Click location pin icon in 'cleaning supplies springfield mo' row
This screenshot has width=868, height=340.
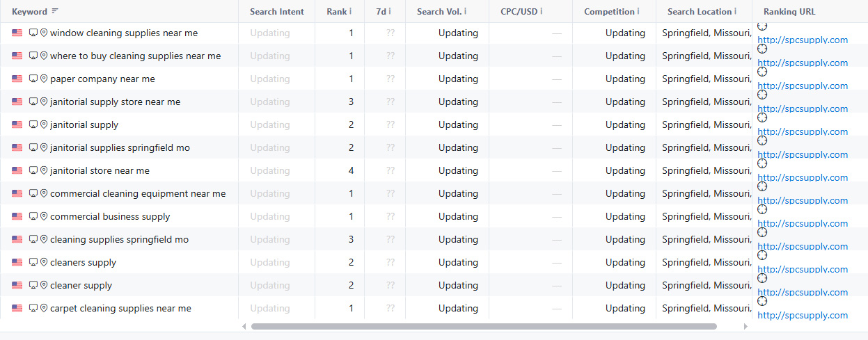tap(44, 239)
